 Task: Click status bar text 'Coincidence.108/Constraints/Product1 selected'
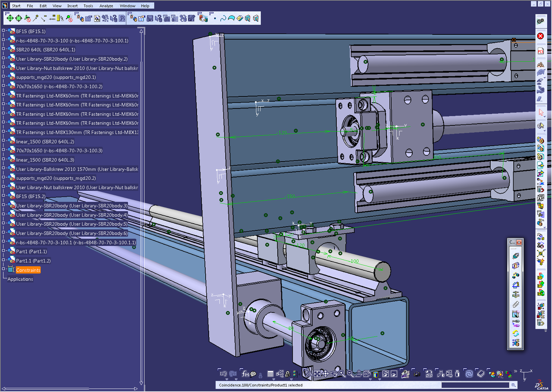tap(261, 385)
